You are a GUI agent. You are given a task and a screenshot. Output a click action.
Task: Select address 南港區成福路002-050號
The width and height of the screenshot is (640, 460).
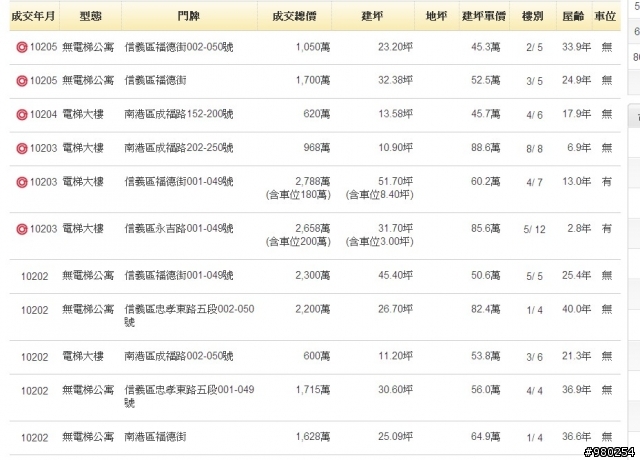179,356
